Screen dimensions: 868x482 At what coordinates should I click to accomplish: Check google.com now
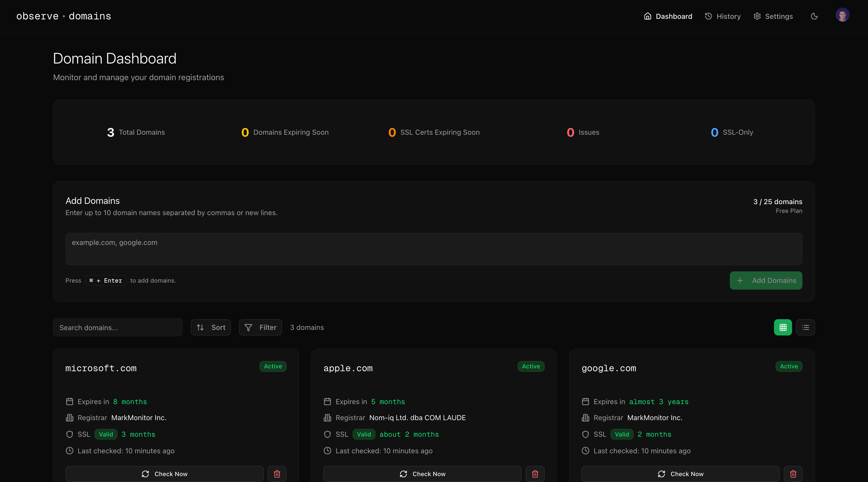(x=680, y=474)
